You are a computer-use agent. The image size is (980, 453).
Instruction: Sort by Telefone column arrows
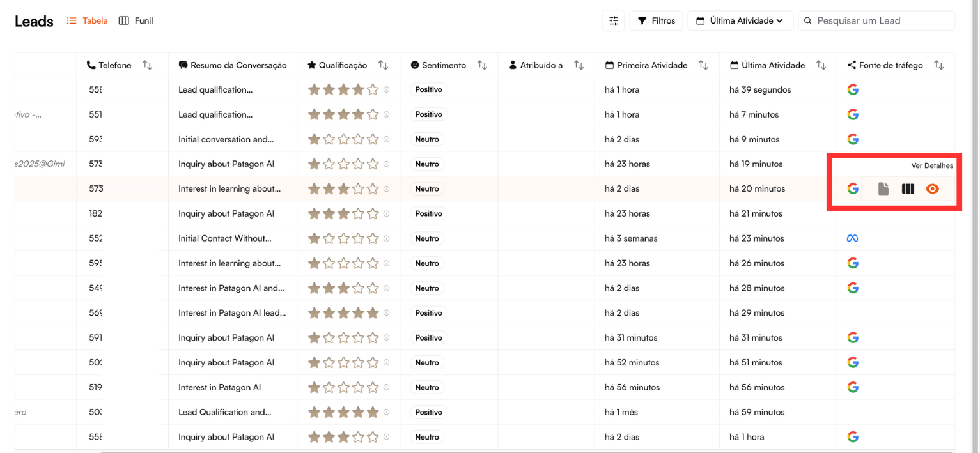pyautogui.click(x=147, y=65)
